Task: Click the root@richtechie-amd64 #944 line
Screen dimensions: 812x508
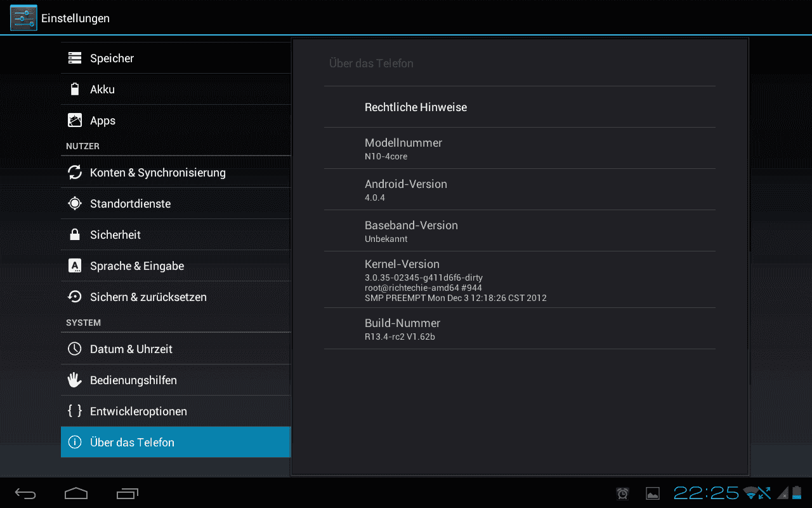Action: [x=423, y=288]
